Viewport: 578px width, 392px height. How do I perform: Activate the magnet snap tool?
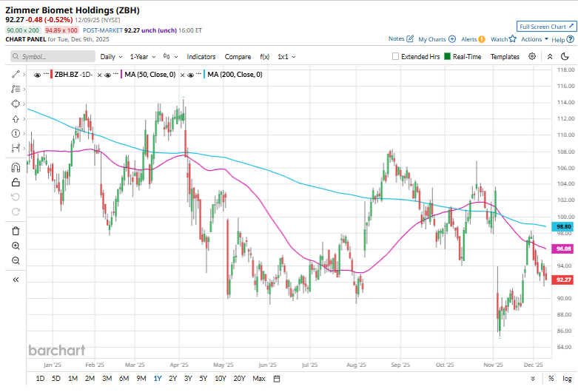(15, 166)
